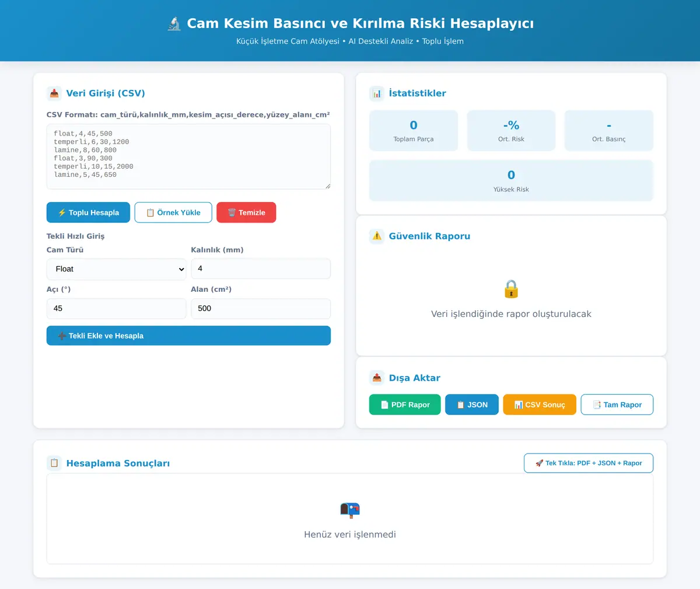Load sample data with Örnek Yükle
Image resolution: width=700 pixels, height=589 pixels.
point(173,212)
